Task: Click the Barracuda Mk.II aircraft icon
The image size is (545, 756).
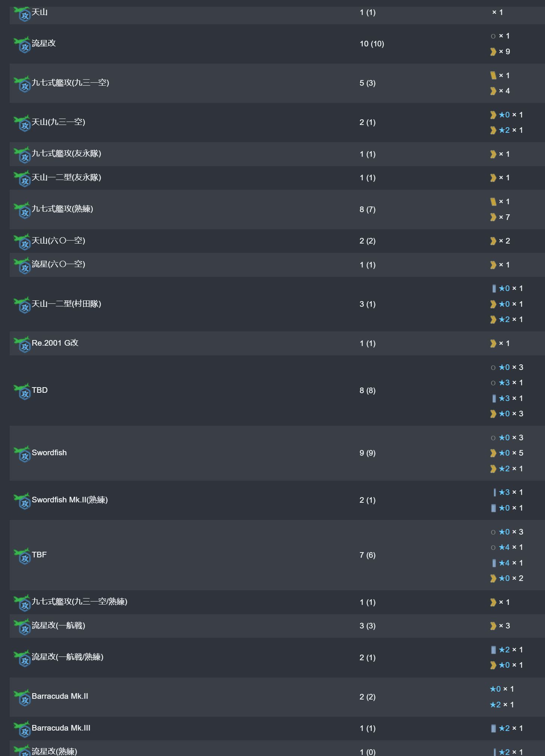Action: tap(22, 697)
